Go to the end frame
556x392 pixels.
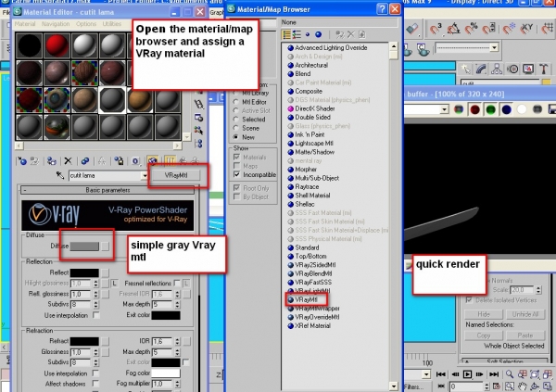pos(494,374)
